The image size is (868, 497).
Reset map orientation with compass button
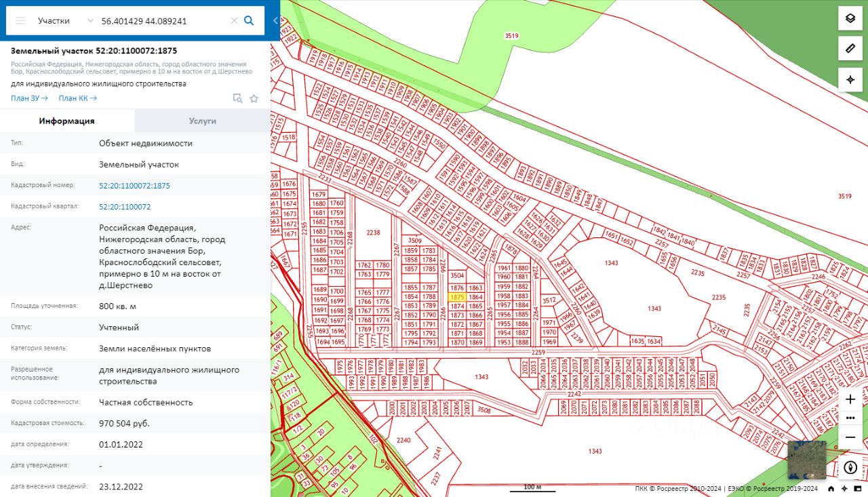[x=850, y=467]
